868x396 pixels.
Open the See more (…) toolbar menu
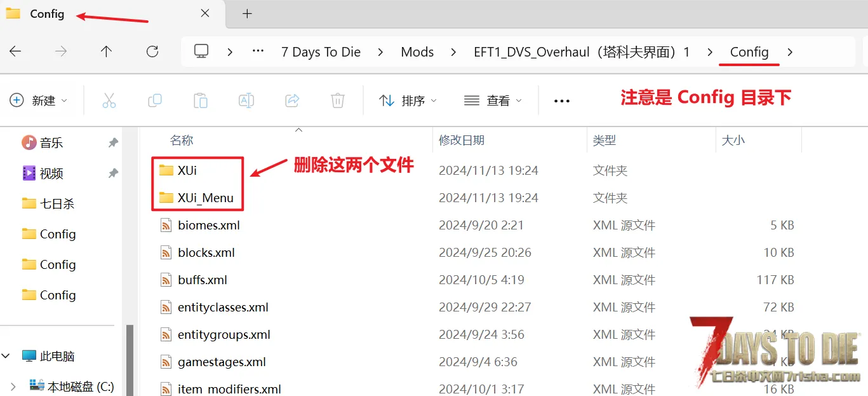562,100
